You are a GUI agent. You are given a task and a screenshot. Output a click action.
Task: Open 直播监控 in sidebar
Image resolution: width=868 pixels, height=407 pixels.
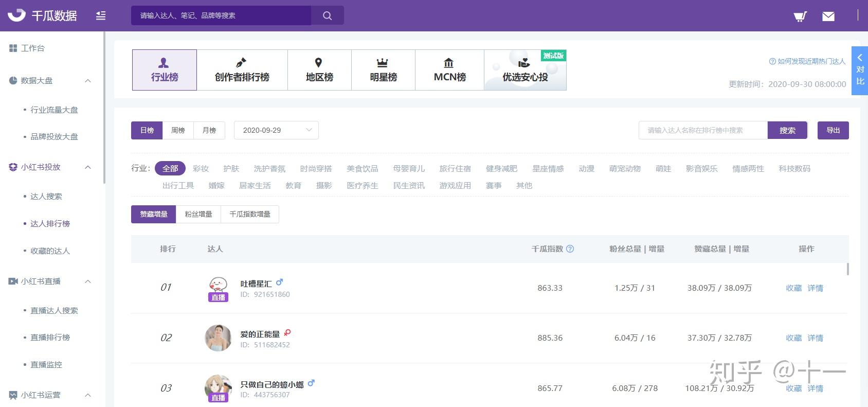46,364
